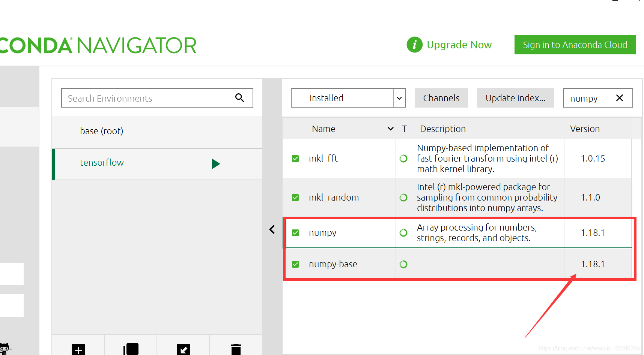This screenshot has width=644, height=355.
Task: Remove the environment with the trash icon
Action: coord(236,349)
